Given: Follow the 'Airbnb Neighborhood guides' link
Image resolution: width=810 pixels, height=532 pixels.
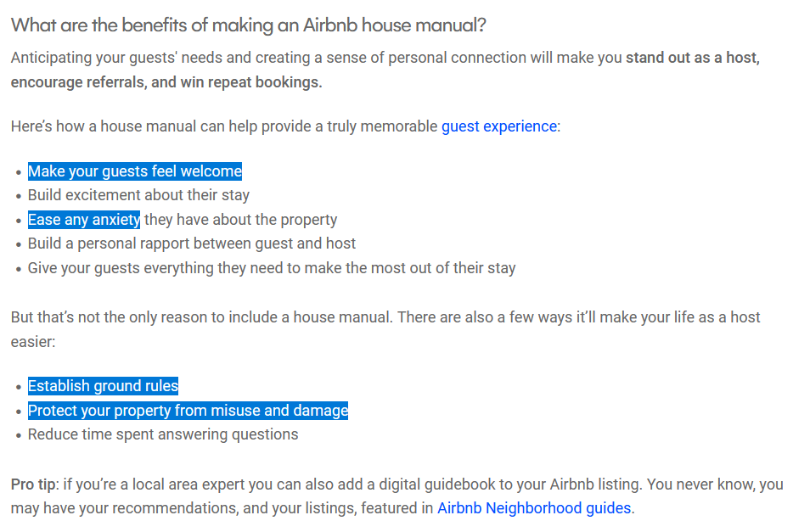Looking at the screenshot, I should [534, 508].
